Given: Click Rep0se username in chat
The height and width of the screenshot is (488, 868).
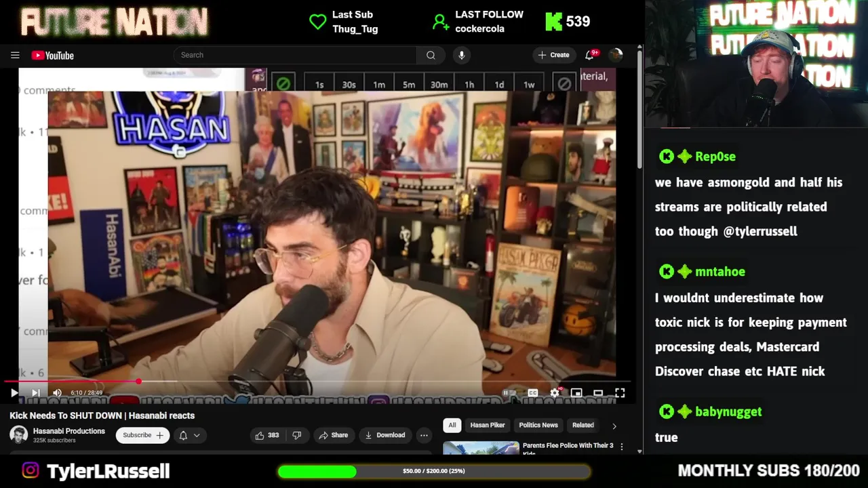Looking at the screenshot, I should [x=715, y=157].
